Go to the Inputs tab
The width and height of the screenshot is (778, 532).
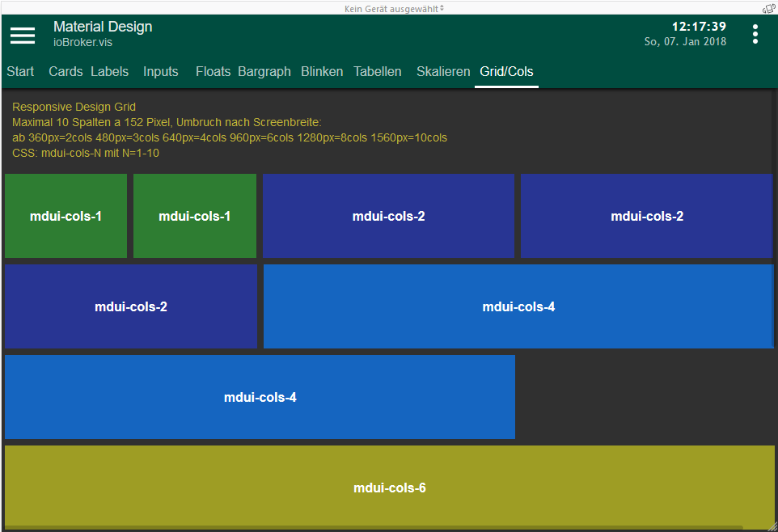coord(160,72)
